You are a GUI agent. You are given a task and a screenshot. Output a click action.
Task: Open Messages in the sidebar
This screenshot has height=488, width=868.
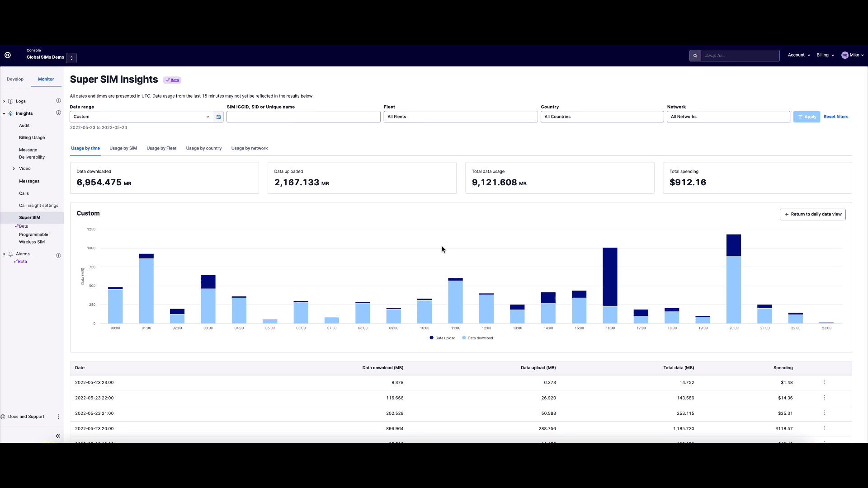click(29, 181)
